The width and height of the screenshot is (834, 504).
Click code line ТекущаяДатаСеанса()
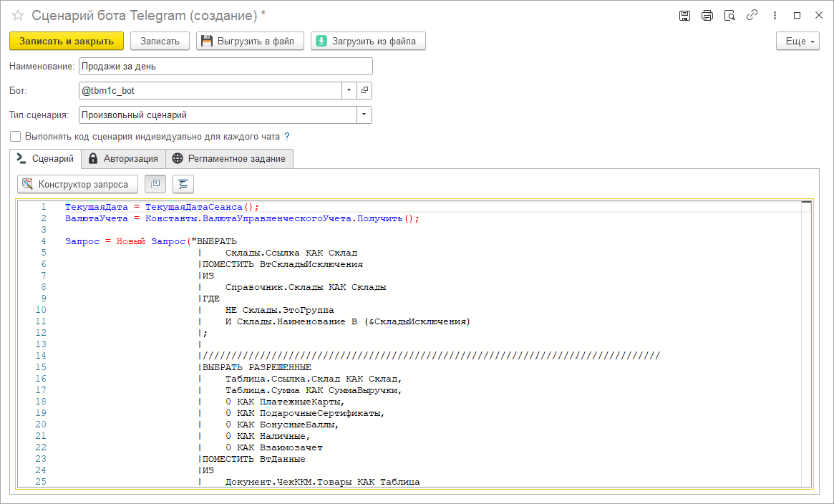pyautogui.click(x=202, y=207)
